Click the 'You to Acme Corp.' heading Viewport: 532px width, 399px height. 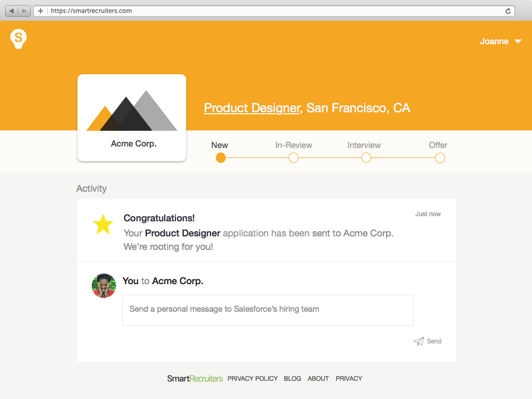pyautogui.click(x=163, y=281)
